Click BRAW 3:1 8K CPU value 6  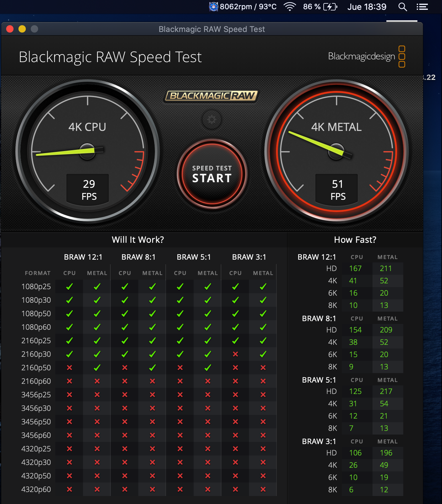coord(351,490)
